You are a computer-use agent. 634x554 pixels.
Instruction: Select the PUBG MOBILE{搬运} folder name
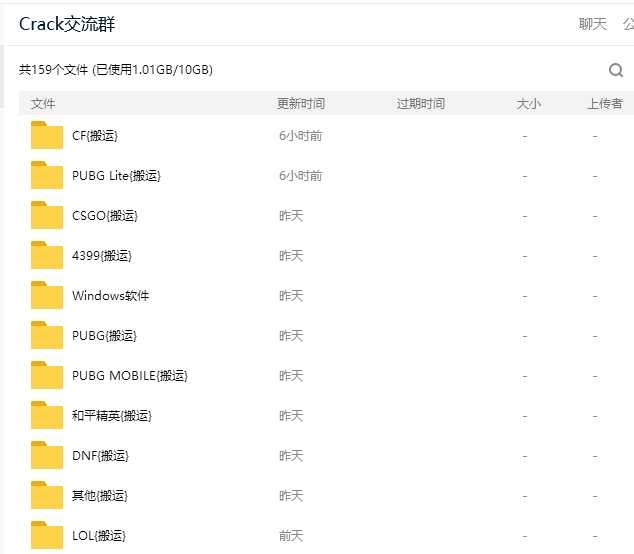(x=130, y=376)
